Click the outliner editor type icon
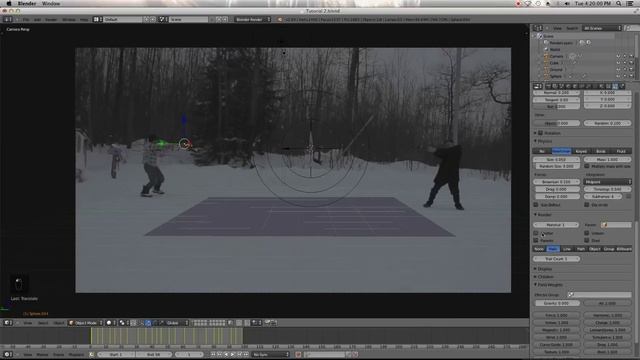This screenshot has height=360, width=640. tap(538, 28)
